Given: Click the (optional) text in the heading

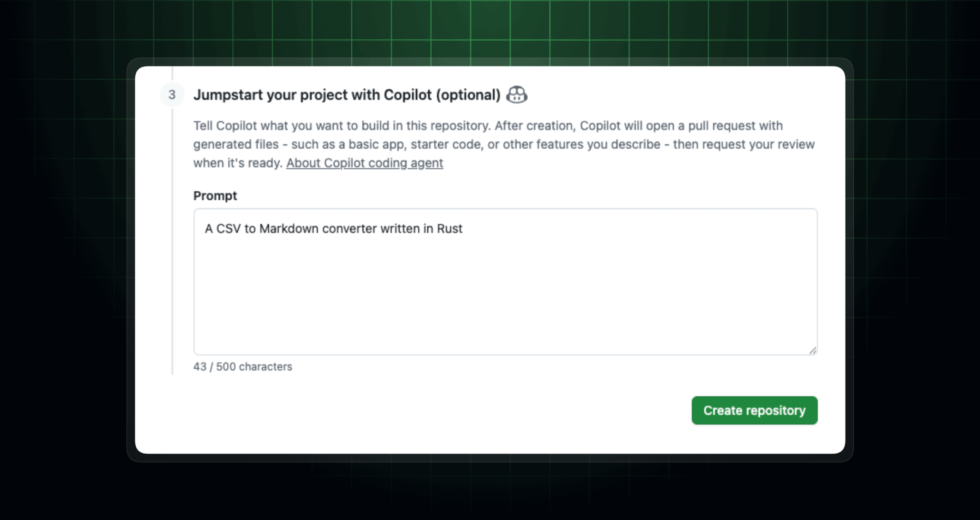Looking at the screenshot, I should [x=468, y=95].
